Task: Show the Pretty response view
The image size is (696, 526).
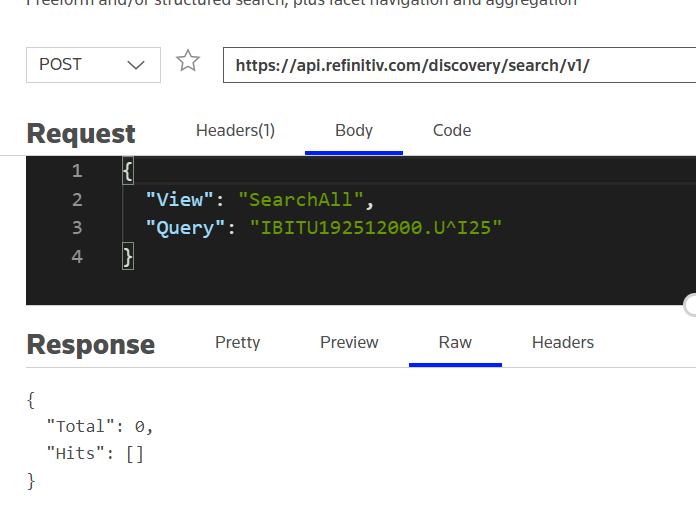Action: tap(237, 343)
